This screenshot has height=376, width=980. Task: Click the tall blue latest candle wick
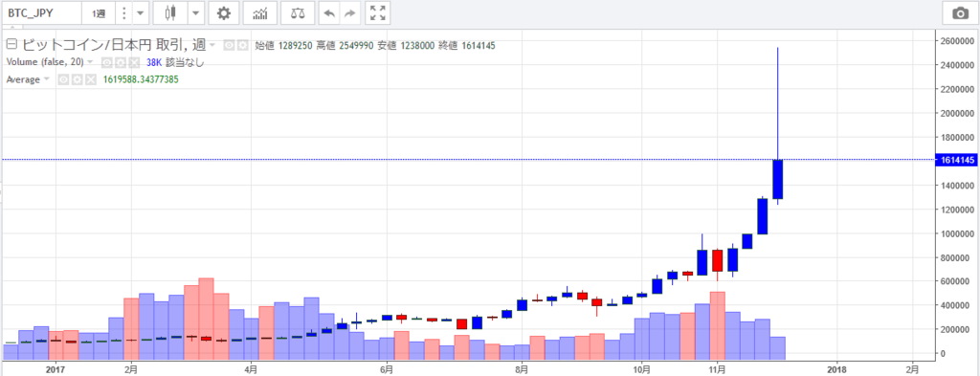pyautogui.click(x=777, y=103)
